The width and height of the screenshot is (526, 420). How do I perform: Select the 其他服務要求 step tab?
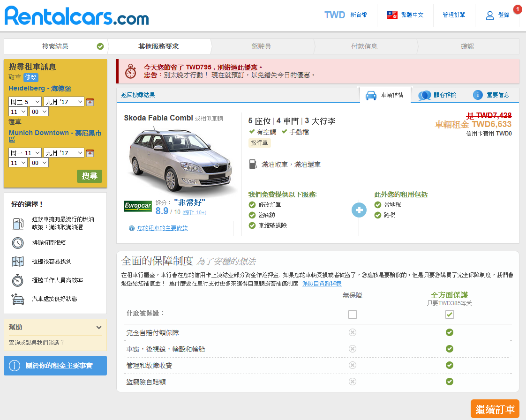158,46
